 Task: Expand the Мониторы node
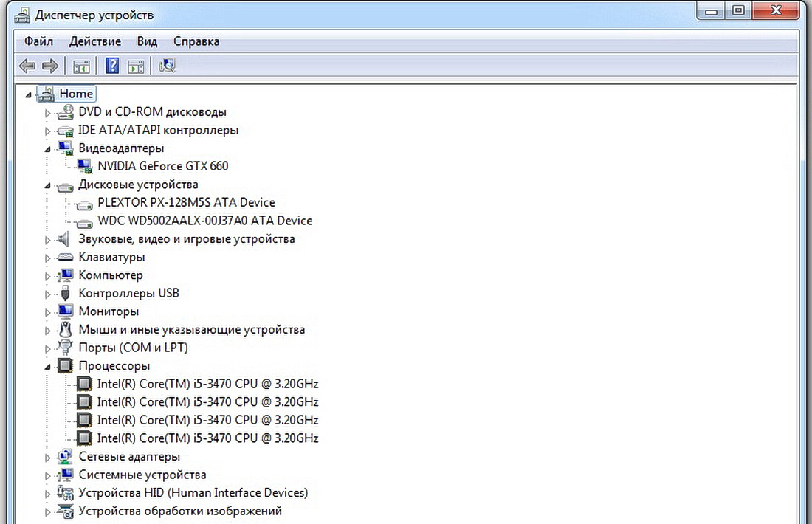coord(48,312)
